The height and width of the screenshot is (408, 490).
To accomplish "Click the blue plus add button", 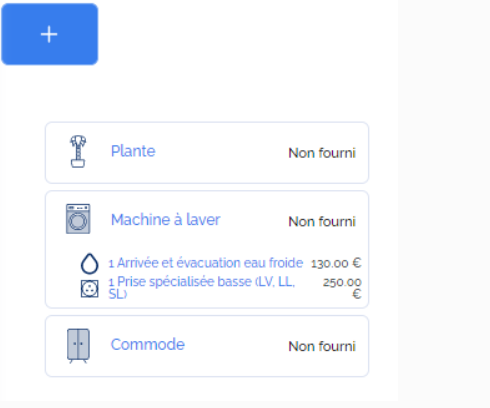I will point(50,34).
